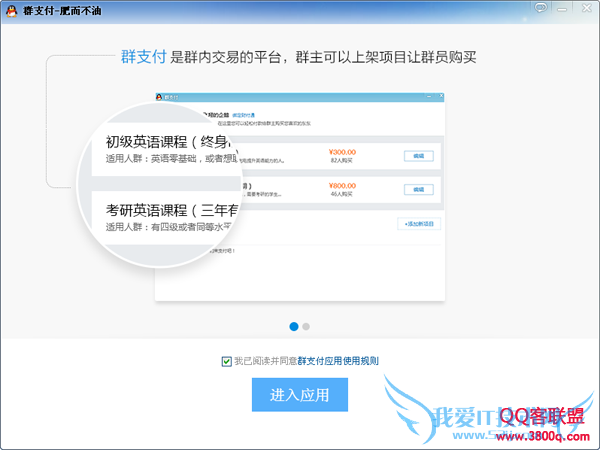Open the 群支付应用使用规则 link

[x=338, y=361]
